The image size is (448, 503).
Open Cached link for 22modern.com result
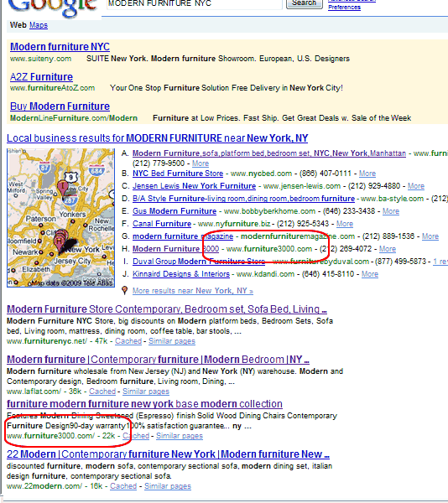pyautogui.click(x=123, y=486)
